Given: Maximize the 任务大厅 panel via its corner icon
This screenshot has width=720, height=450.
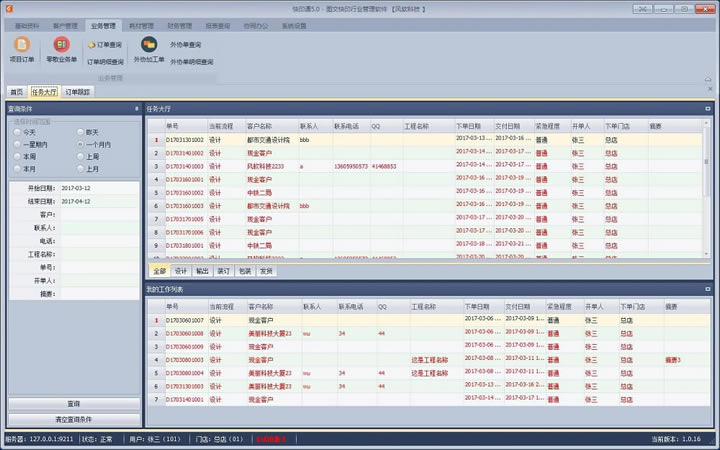Looking at the screenshot, I should [x=708, y=109].
